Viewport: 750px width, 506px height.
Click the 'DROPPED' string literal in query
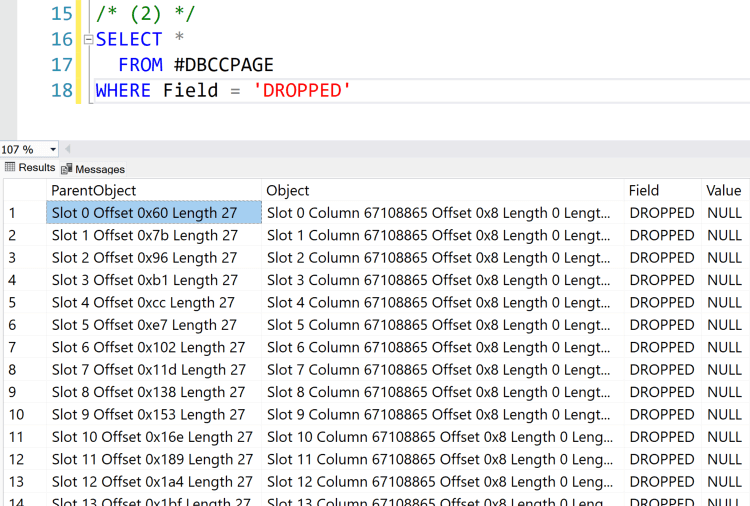coord(302,90)
